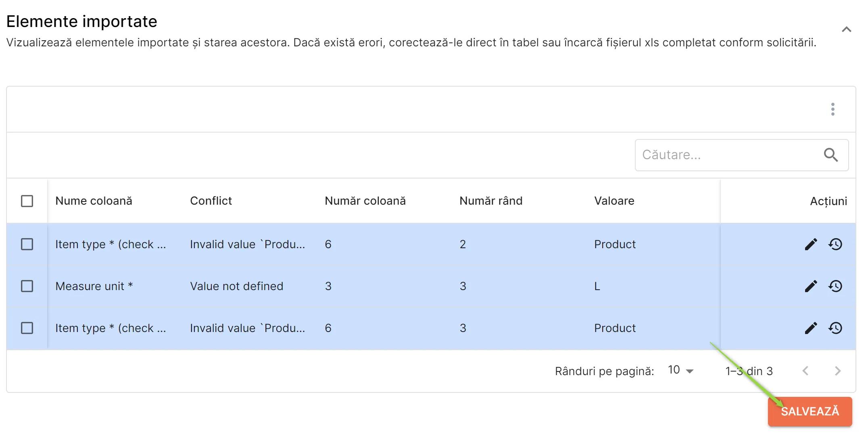Open history for Item type row 3

[835, 328]
